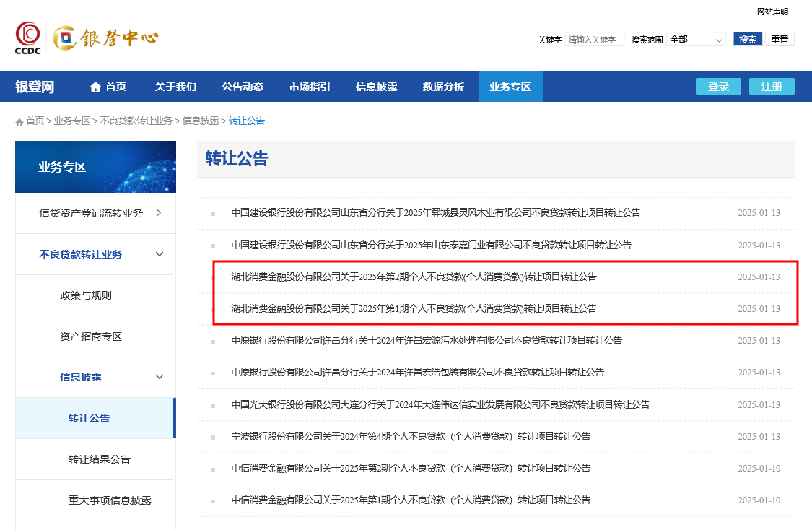Click the breadcrumb home icon

point(19,122)
